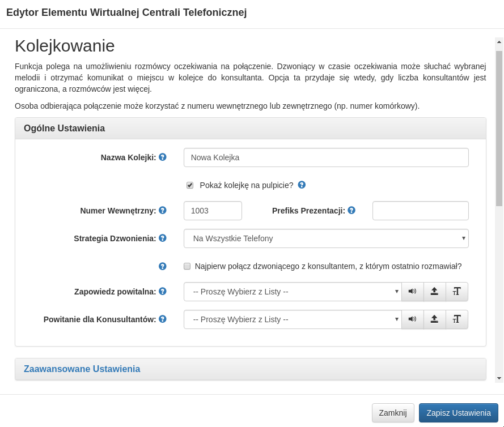Play the Zapowiedź powitalna audio preview
The height and width of the screenshot is (427, 504).
pyautogui.click(x=412, y=292)
